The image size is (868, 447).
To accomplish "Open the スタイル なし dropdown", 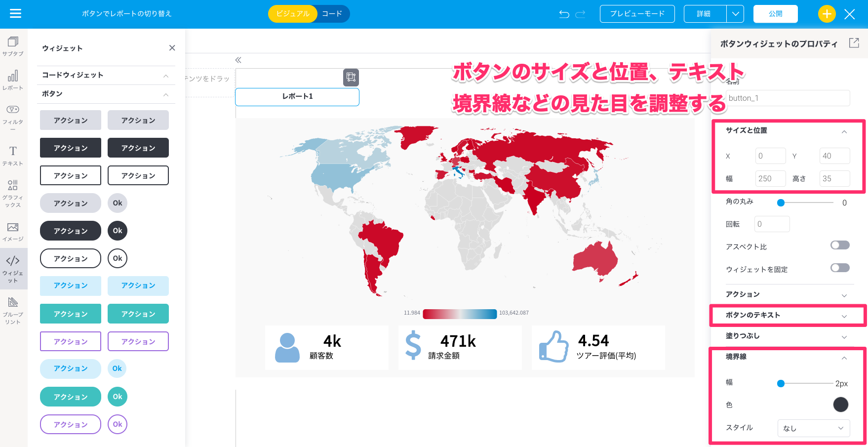I will [814, 428].
